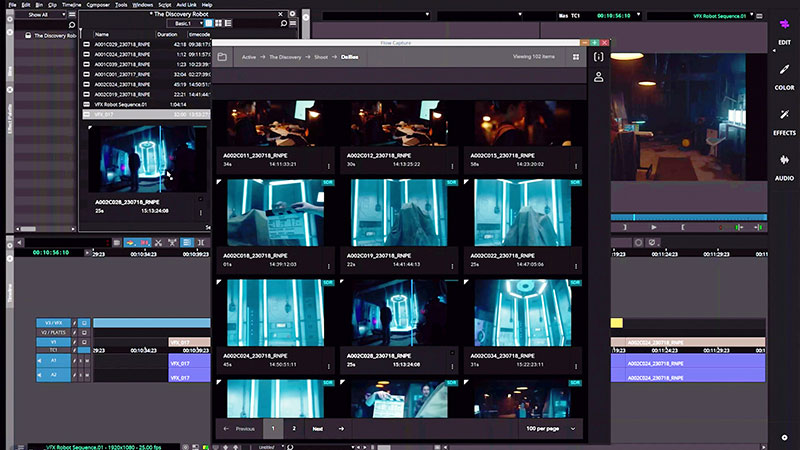Click the Next page button
The width and height of the screenshot is (800, 450).
click(317, 429)
